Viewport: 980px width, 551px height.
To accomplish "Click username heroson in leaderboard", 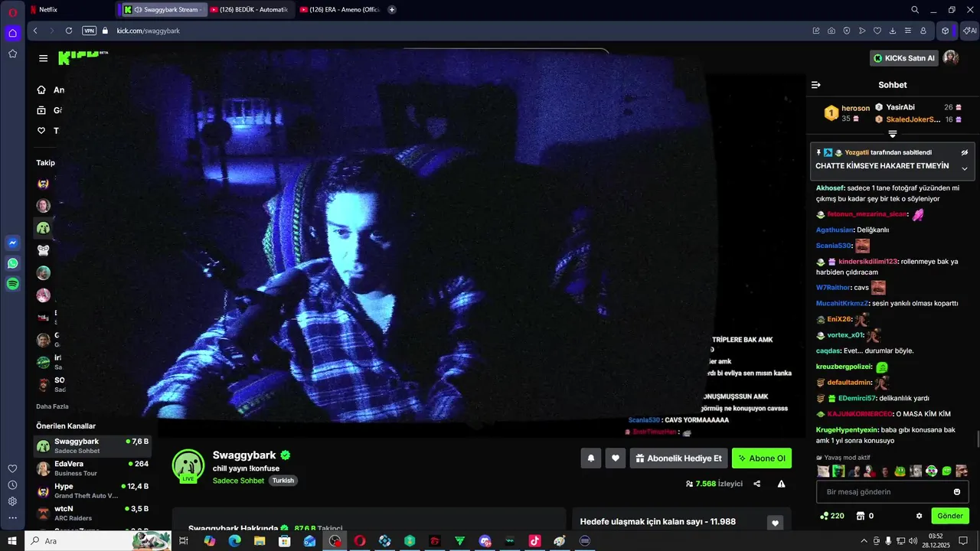I will (x=856, y=108).
